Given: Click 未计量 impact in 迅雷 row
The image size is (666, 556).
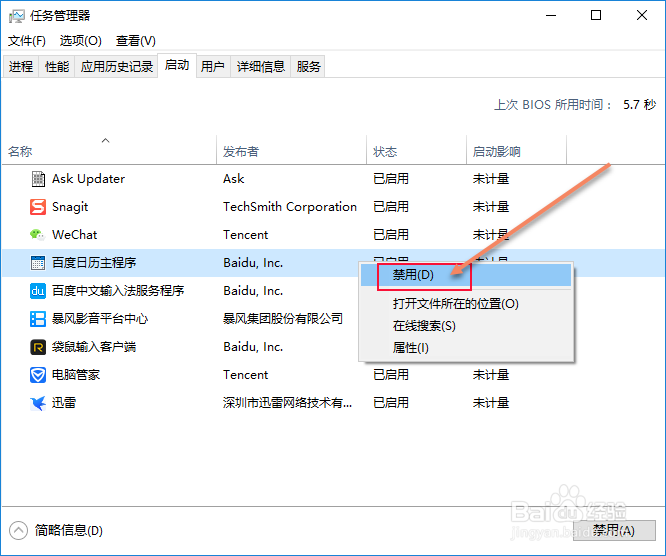Looking at the screenshot, I should [491, 403].
